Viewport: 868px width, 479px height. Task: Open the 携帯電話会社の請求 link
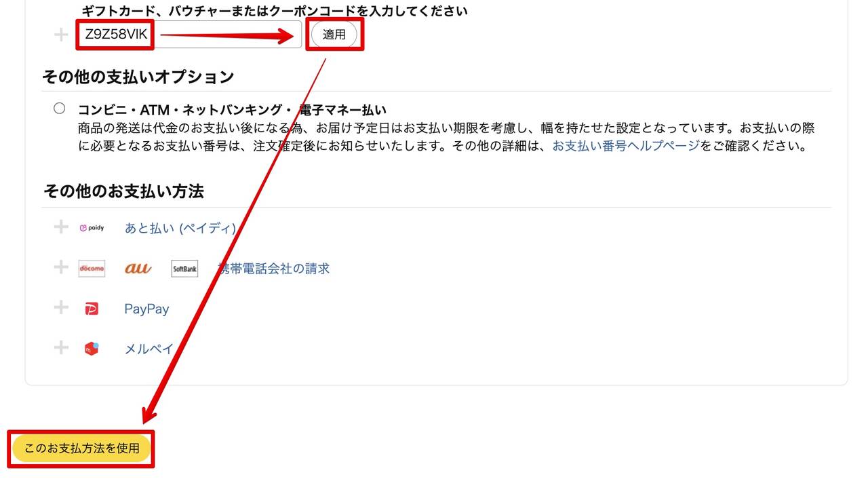point(273,269)
